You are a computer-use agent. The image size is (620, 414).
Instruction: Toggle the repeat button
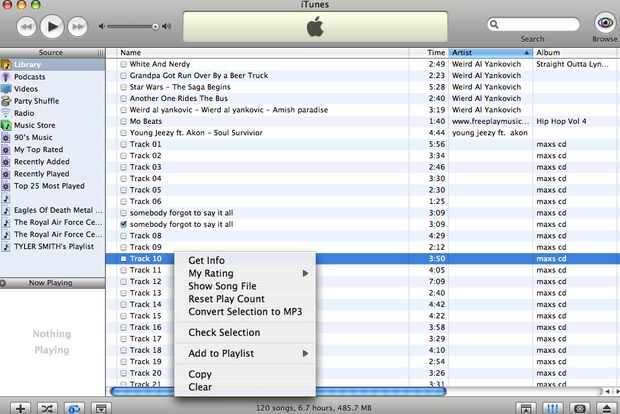pyautogui.click(x=74, y=408)
